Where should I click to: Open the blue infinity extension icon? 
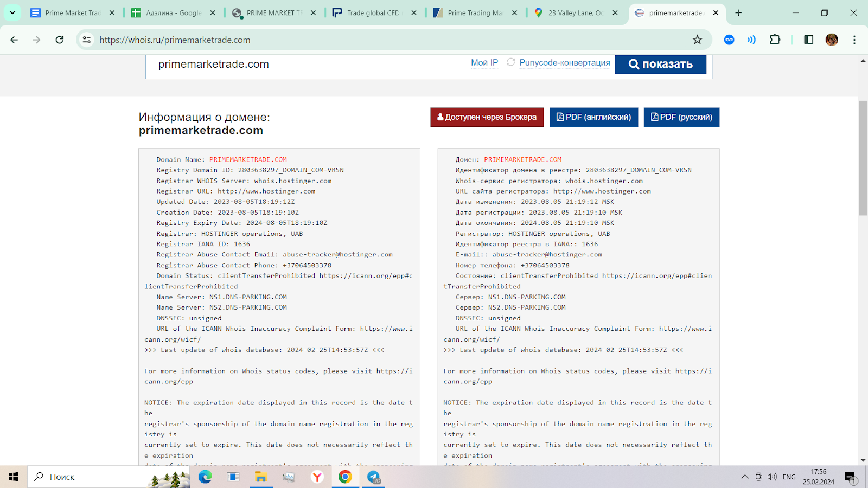pos(729,40)
